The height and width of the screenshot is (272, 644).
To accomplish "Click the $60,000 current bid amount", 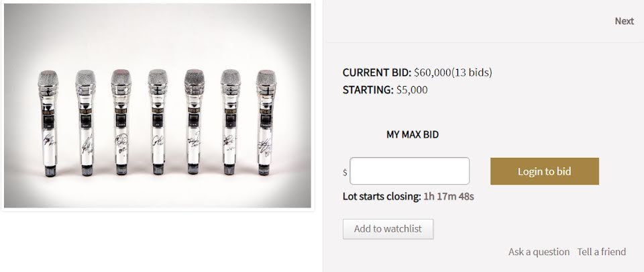I will click(x=432, y=73).
